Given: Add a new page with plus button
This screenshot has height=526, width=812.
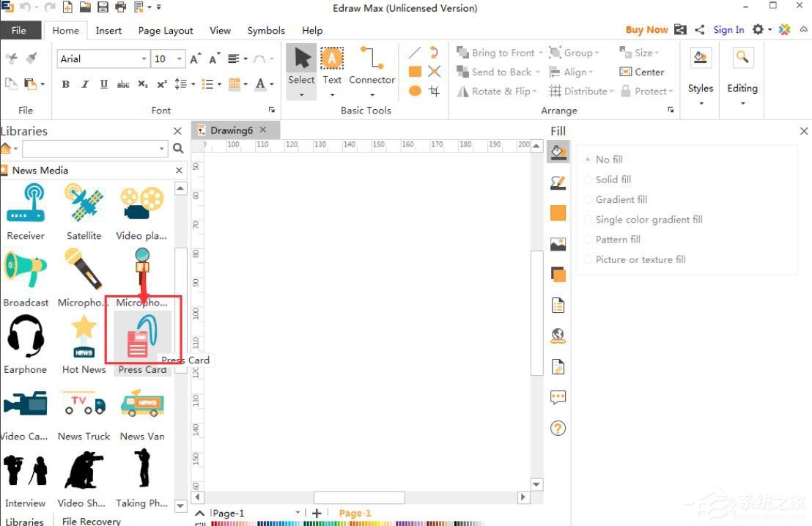Looking at the screenshot, I should click(x=317, y=513).
